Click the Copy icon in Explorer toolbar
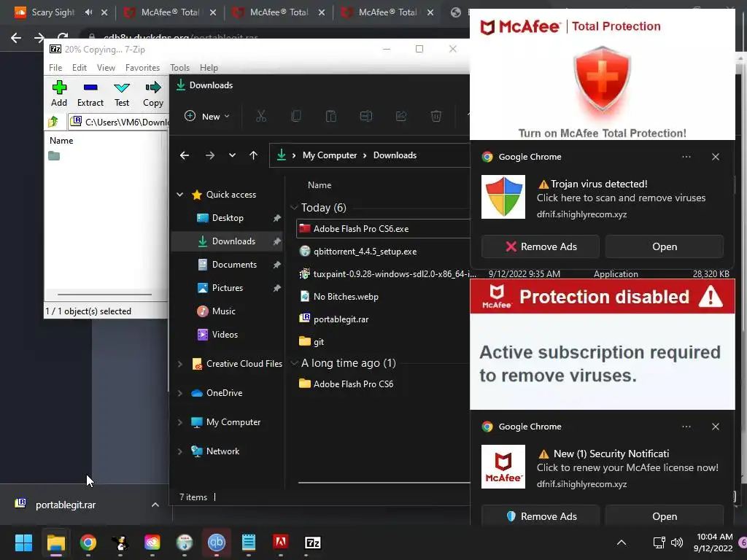Image resolution: width=747 pixels, height=560 pixels. (296, 116)
